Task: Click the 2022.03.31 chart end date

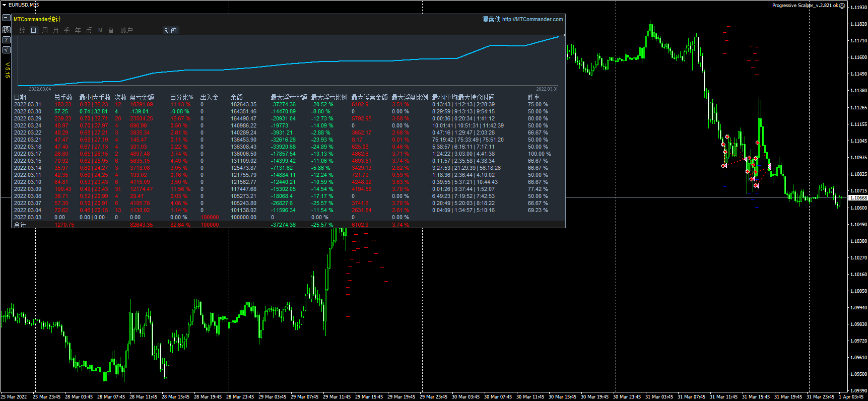Action: 547,89
